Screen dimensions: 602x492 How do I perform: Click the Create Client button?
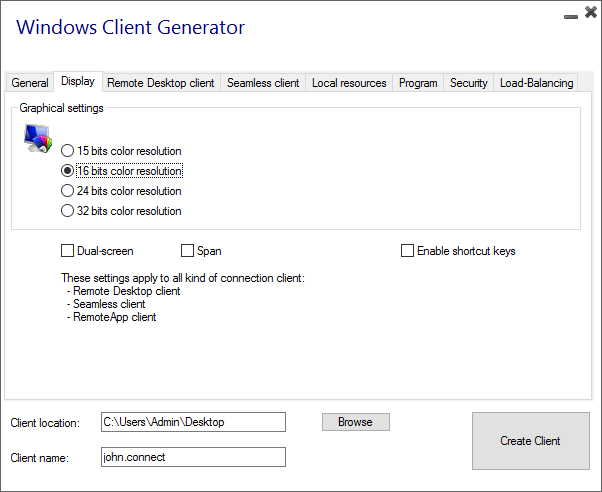530,441
